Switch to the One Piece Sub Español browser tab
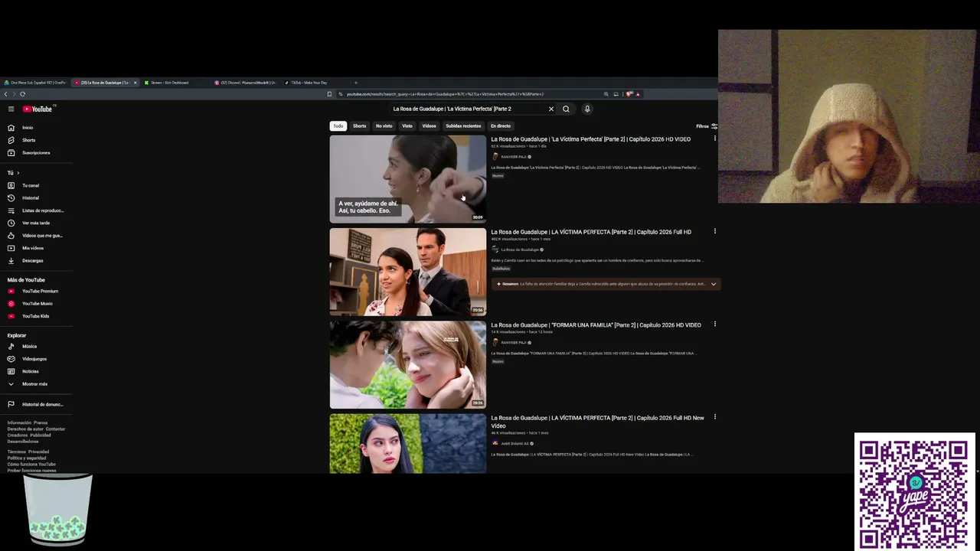Image resolution: width=980 pixels, height=551 pixels. (36, 83)
